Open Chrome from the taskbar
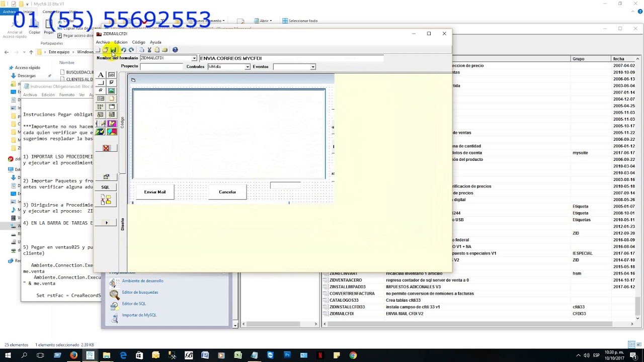Image resolution: width=644 pixels, height=362 pixels. click(x=353, y=355)
